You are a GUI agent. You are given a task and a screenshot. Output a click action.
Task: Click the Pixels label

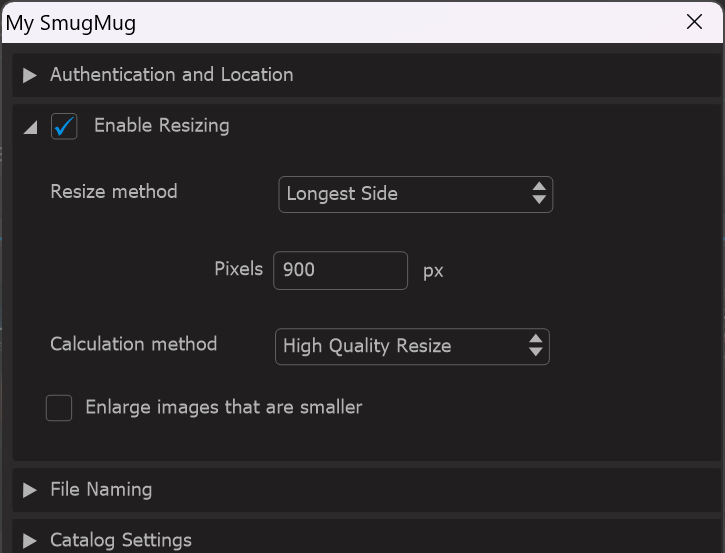(x=239, y=269)
